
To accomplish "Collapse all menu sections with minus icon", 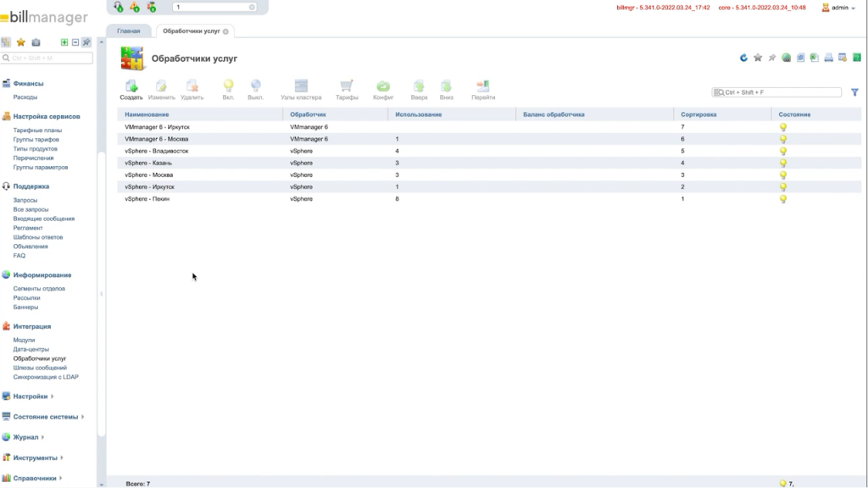I will tap(75, 42).
